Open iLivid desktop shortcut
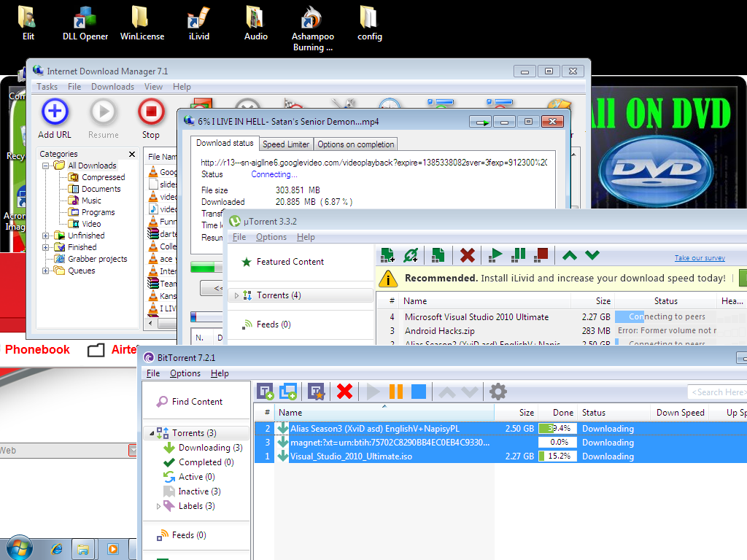 coord(198,24)
